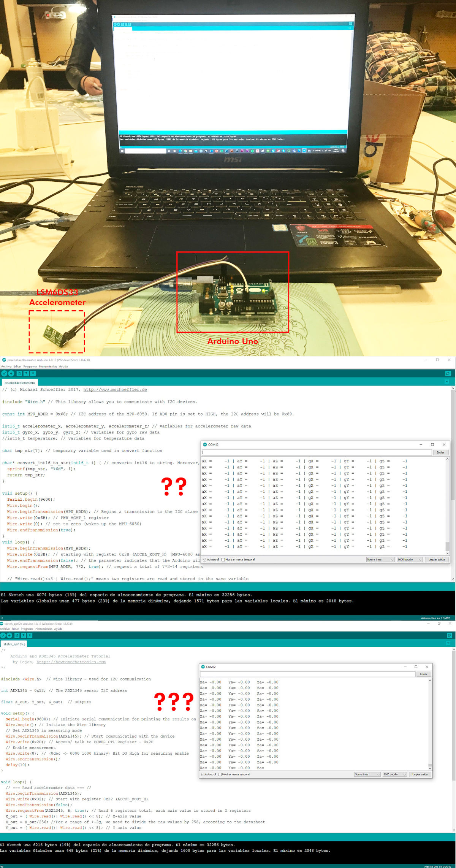Click the prueba1acelerometro code editor scrollbar
The height and width of the screenshot is (868, 456).
453,484
